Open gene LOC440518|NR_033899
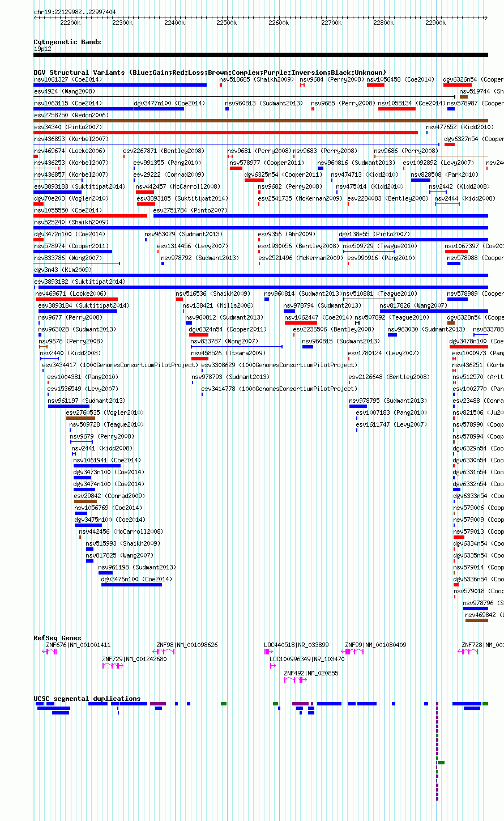This screenshot has width=504, height=821. pyautogui.click(x=296, y=645)
